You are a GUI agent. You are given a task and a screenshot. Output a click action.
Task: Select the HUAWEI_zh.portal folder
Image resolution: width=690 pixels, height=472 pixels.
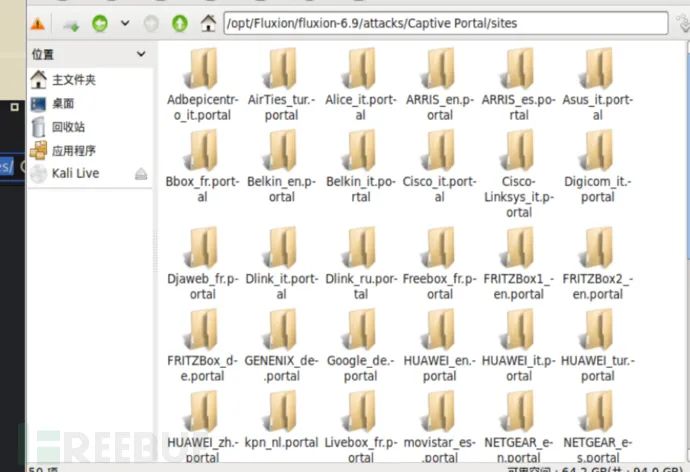202,427
